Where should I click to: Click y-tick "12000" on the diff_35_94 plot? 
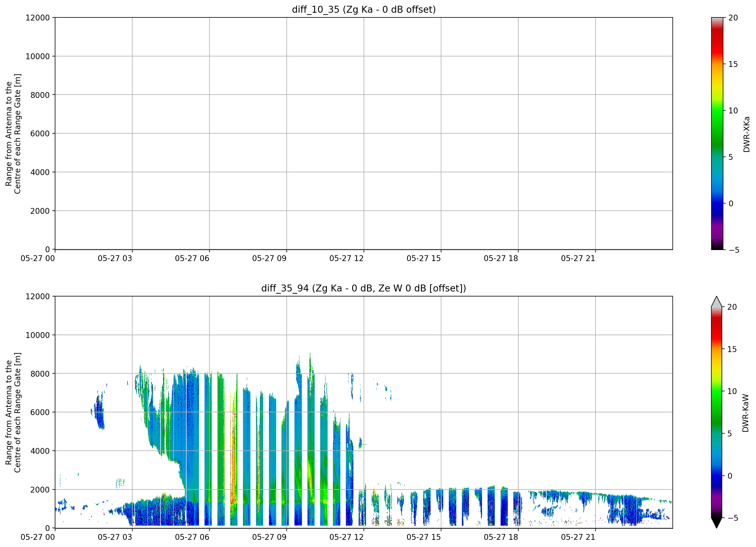coord(38,296)
